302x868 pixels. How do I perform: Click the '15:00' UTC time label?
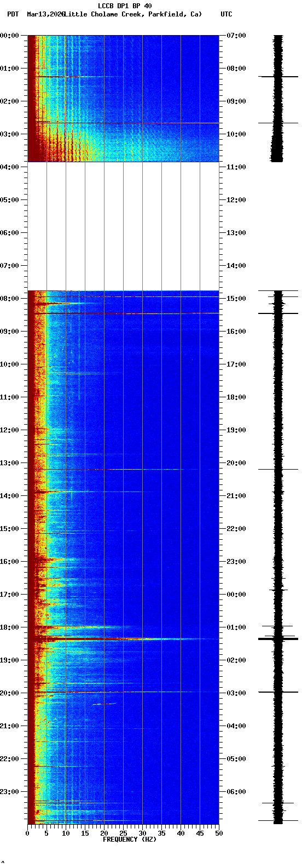click(x=236, y=299)
